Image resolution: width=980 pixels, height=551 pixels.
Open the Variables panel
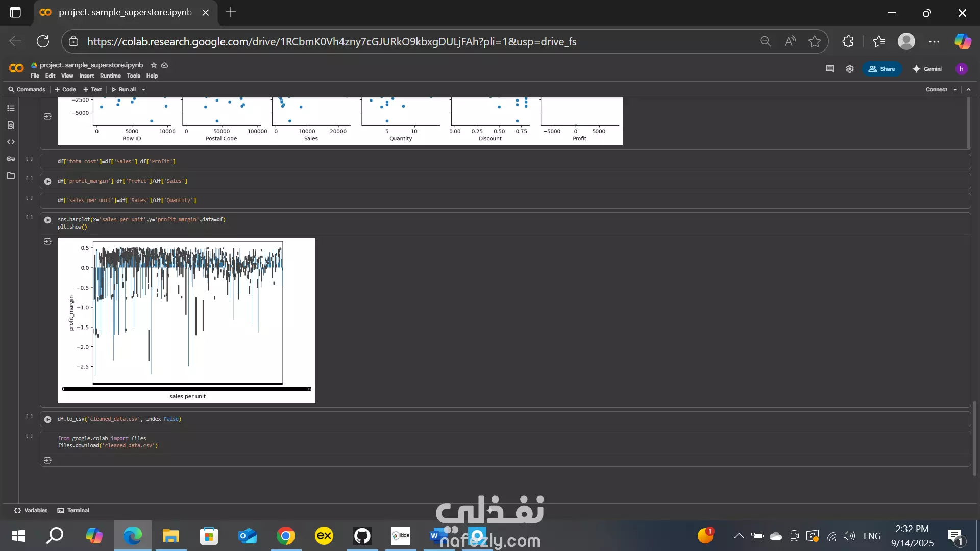(31, 511)
